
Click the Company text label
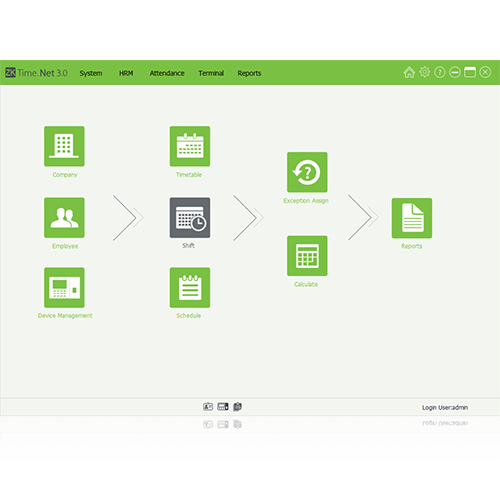[x=65, y=175]
